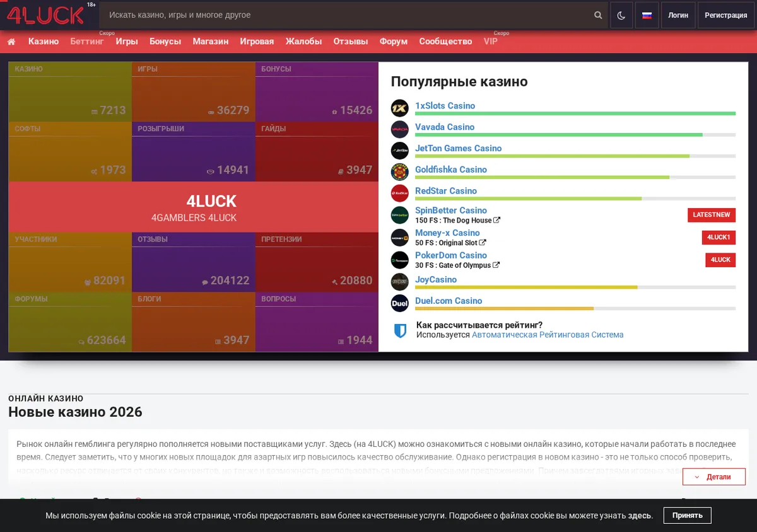Image resolution: width=757 pixels, height=532 pixels.
Task: Click the Регистрация button
Action: point(726,15)
